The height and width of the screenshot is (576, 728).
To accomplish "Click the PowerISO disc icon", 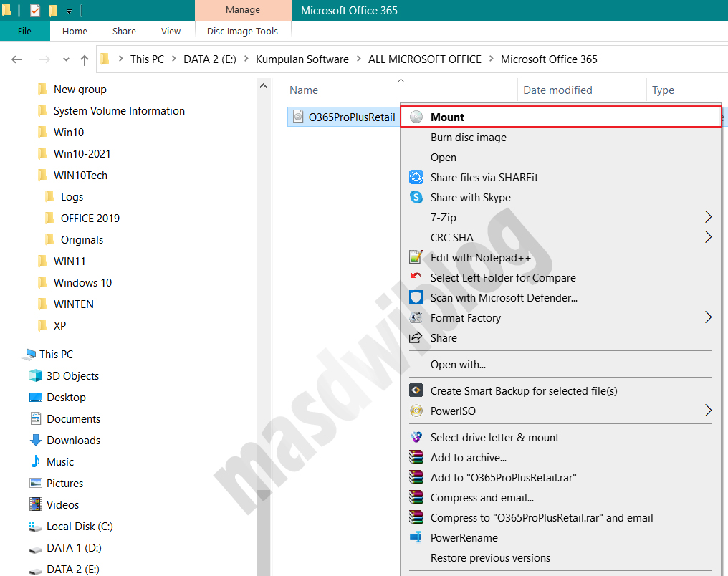I will pyautogui.click(x=416, y=411).
